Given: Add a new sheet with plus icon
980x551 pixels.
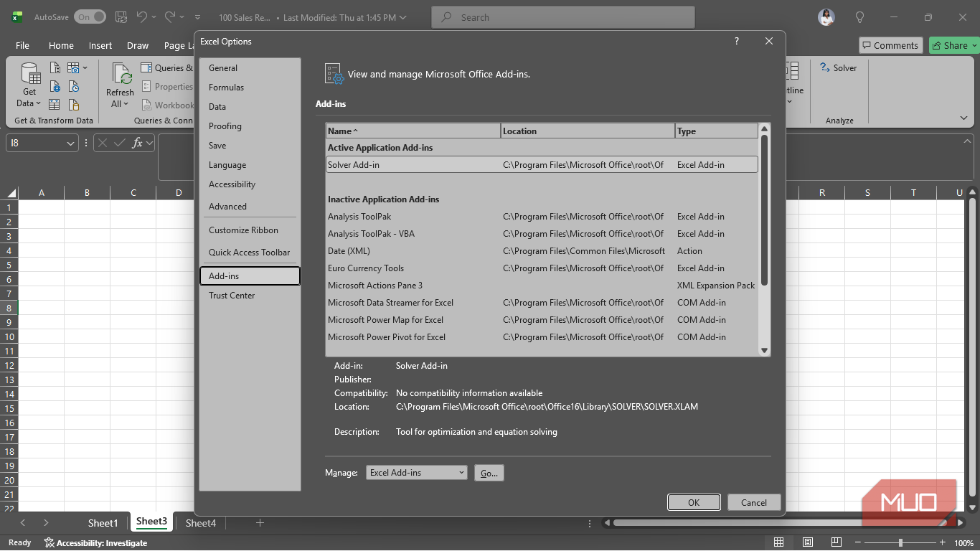Looking at the screenshot, I should [x=260, y=523].
